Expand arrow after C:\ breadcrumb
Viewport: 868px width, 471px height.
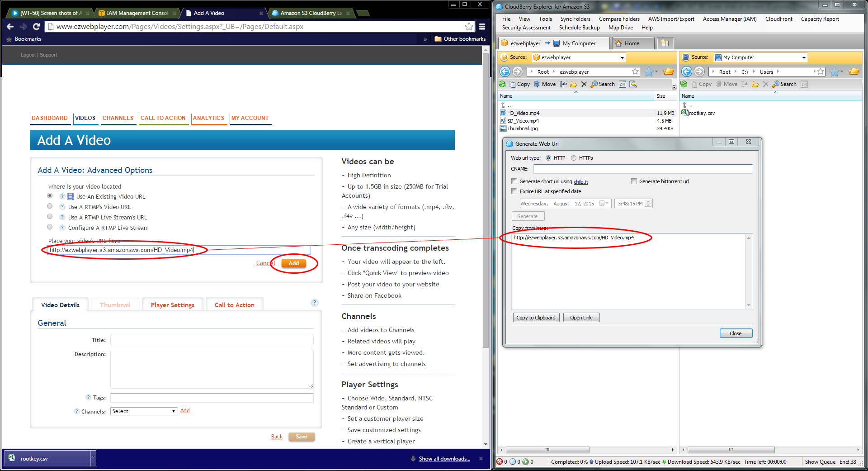coord(754,71)
